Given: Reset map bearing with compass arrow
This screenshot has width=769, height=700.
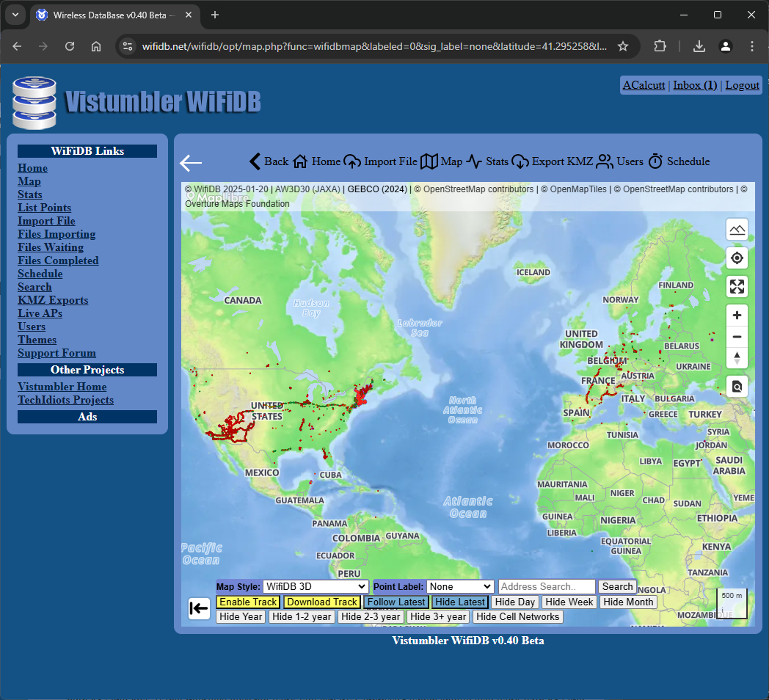Looking at the screenshot, I should click(737, 358).
